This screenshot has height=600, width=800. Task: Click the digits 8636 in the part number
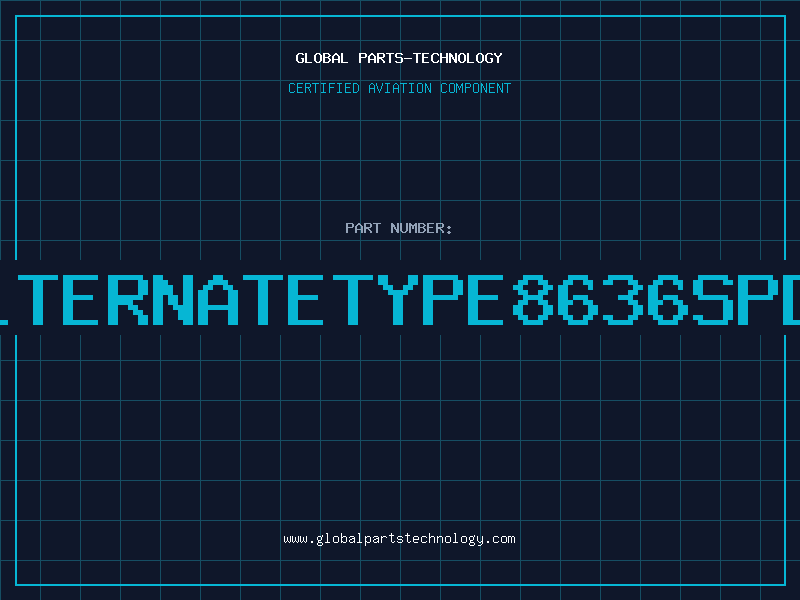pos(600,299)
